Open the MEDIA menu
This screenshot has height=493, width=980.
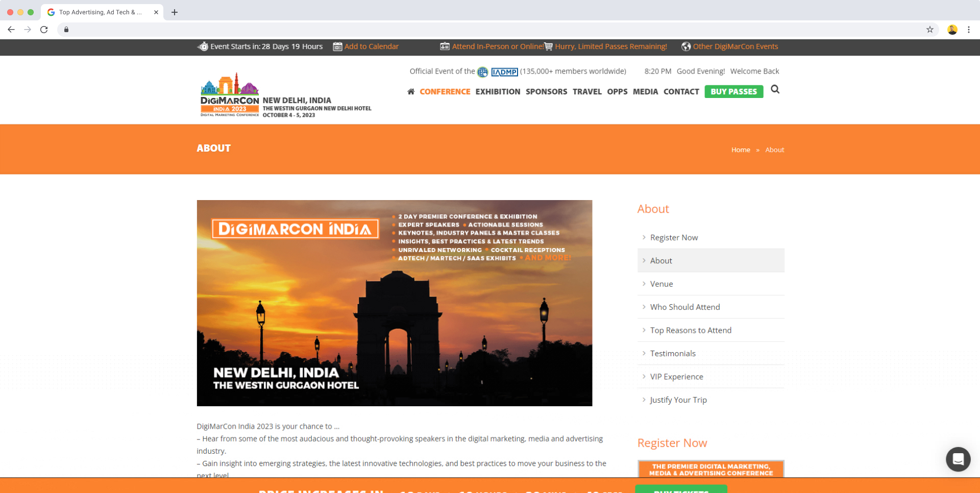645,92
